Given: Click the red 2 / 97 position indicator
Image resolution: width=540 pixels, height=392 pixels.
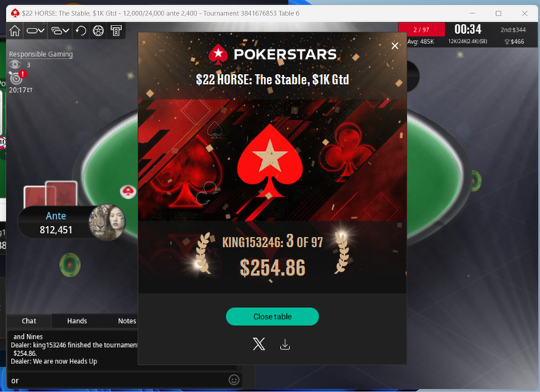Looking at the screenshot, I should (421, 29).
